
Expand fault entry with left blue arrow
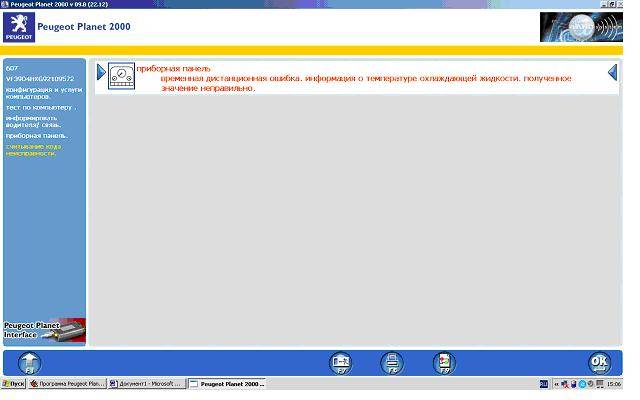click(101, 73)
